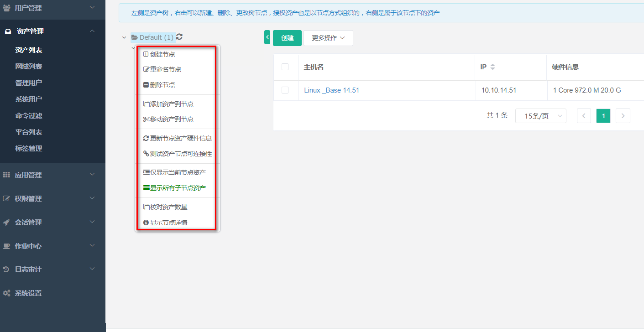Click the 主机名 column header
This screenshot has width=644, height=332.
tap(314, 67)
